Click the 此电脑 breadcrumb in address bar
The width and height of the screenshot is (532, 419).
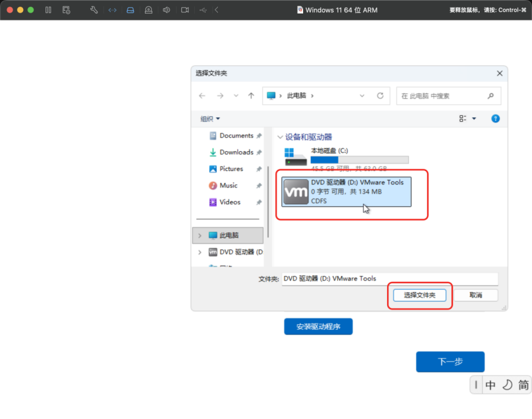(297, 95)
